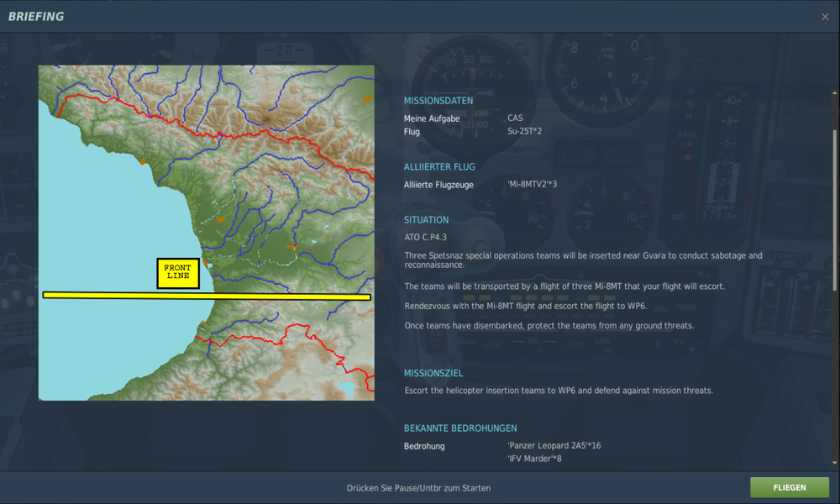Click the 'Escort the helicopter insertion teams' objective
This screenshot has height=504, width=840.
point(559,391)
